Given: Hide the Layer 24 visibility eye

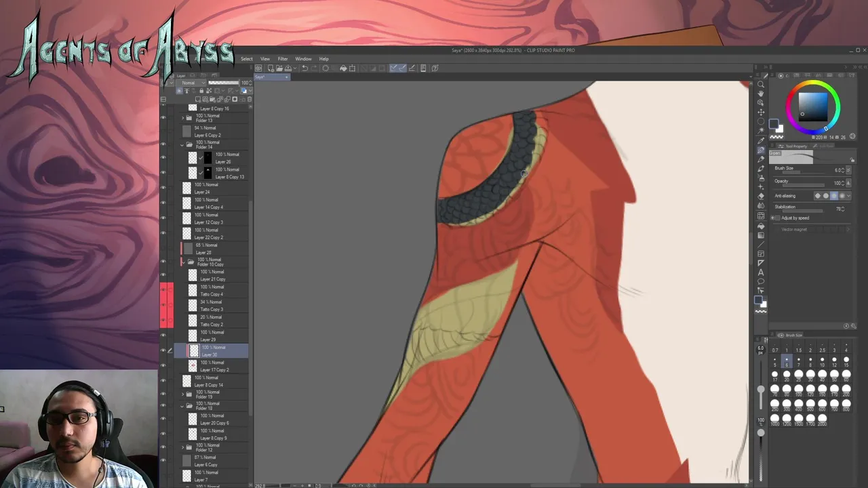Looking at the screenshot, I should [163, 188].
